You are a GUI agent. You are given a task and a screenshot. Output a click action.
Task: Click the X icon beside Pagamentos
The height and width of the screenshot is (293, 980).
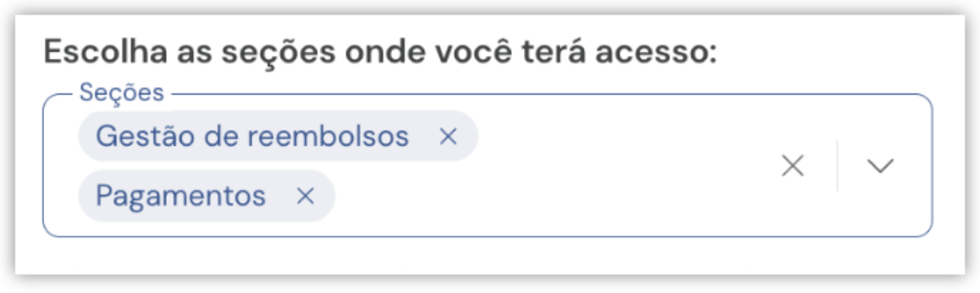point(305,196)
